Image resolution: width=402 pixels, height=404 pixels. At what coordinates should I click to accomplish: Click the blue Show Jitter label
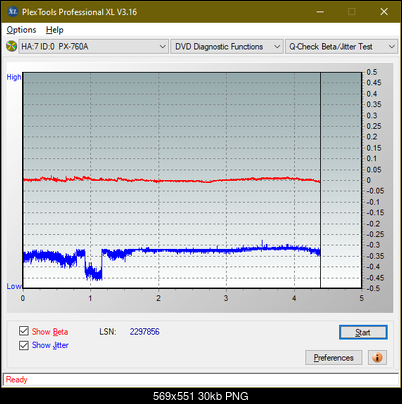(50, 345)
